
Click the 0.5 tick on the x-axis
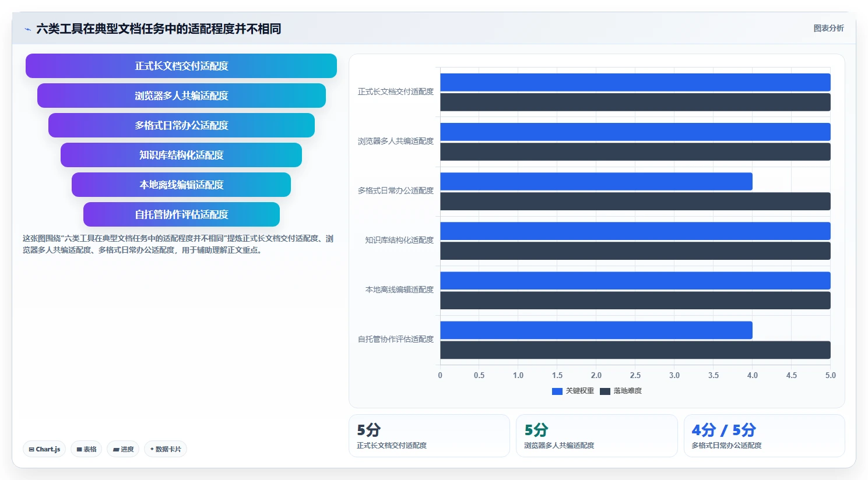point(479,375)
